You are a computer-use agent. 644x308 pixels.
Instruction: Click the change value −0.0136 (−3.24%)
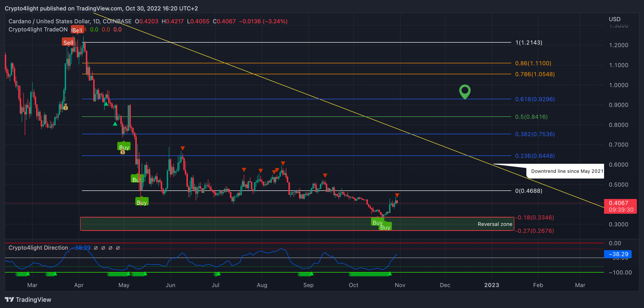coord(263,21)
